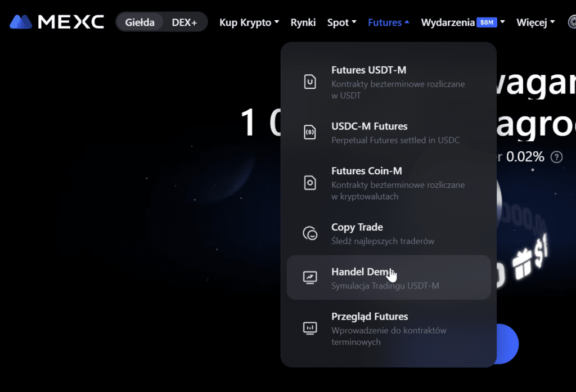The image size is (576, 392).
Task: Click the USDC-M Futures icon
Action: (x=310, y=133)
